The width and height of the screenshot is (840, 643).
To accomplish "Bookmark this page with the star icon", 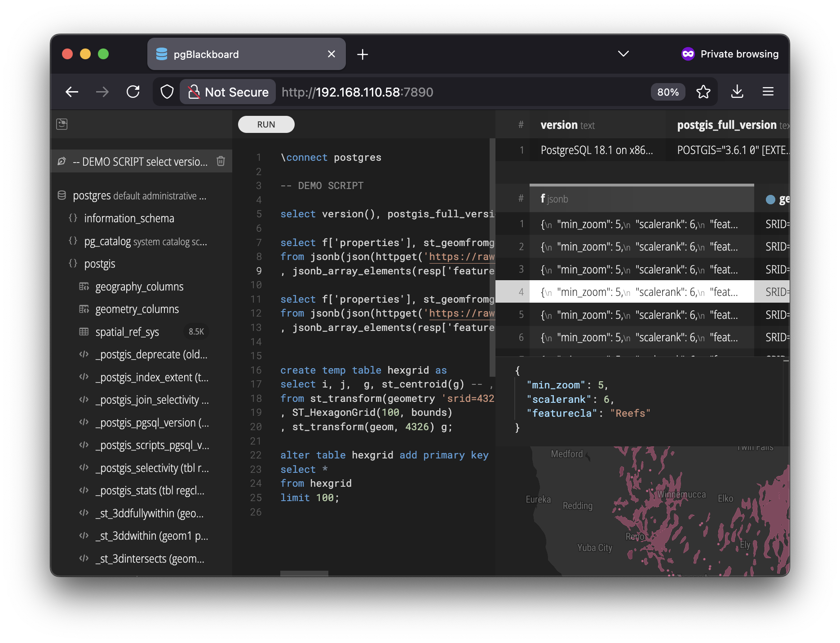I will point(703,92).
